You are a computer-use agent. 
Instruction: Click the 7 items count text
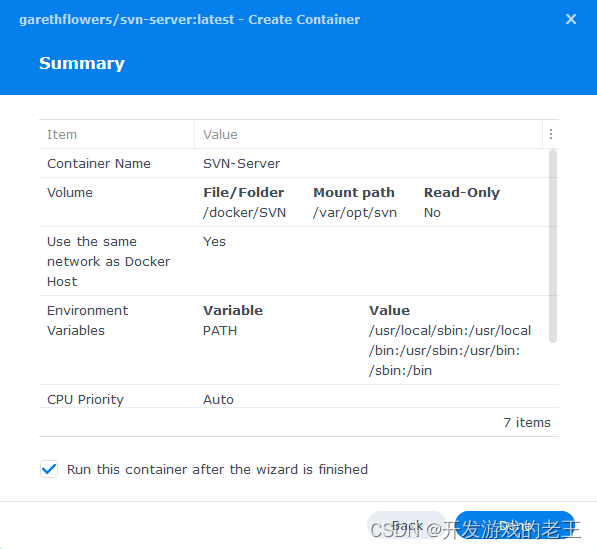tap(527, 423)
